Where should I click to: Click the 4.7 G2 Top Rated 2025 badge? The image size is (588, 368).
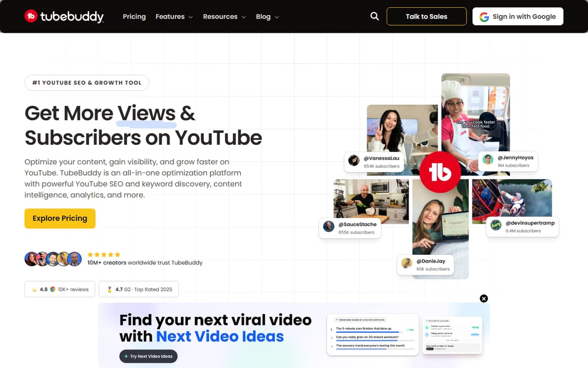click(139, 289)
